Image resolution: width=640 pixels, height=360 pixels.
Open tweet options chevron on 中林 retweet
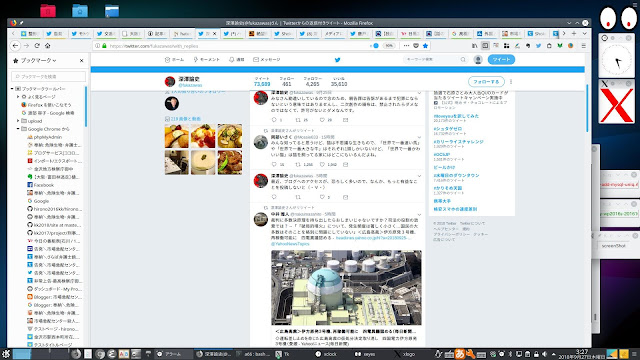tap(419, 214)
